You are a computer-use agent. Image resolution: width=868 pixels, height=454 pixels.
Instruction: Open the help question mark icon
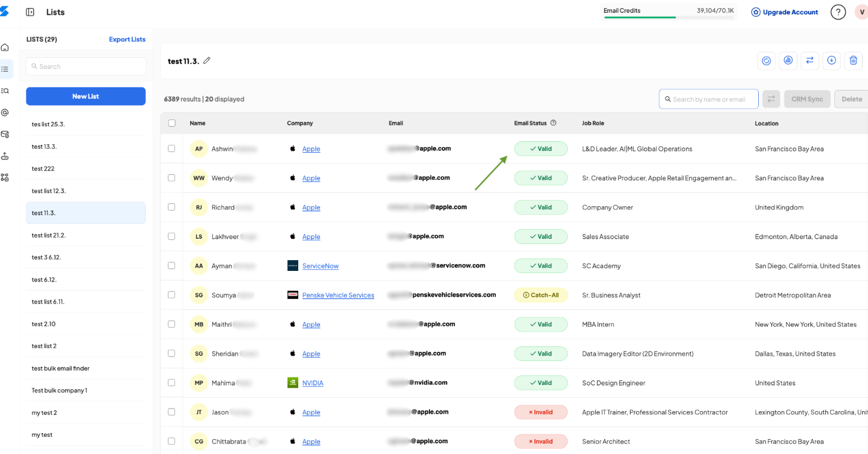coord(838,12)
